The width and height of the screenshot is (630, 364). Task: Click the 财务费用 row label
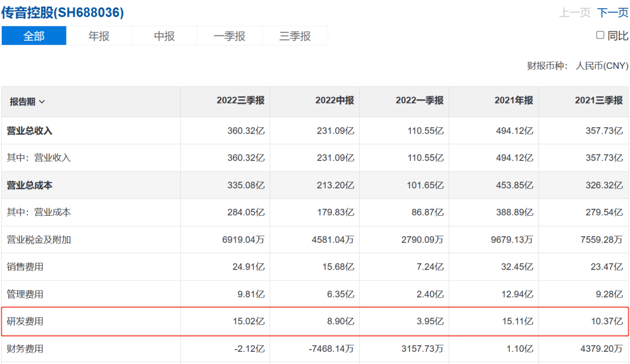pyautogui.click(x=25, y=349)
